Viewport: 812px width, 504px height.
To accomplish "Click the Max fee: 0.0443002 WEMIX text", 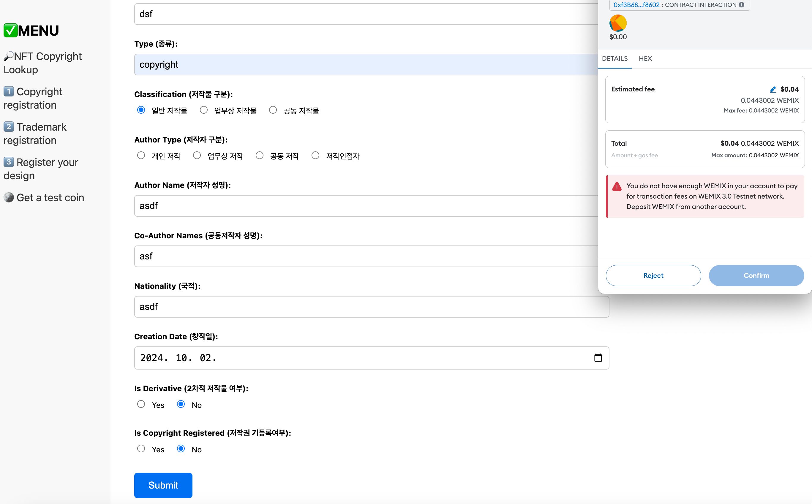I will (x=761, y=111).
